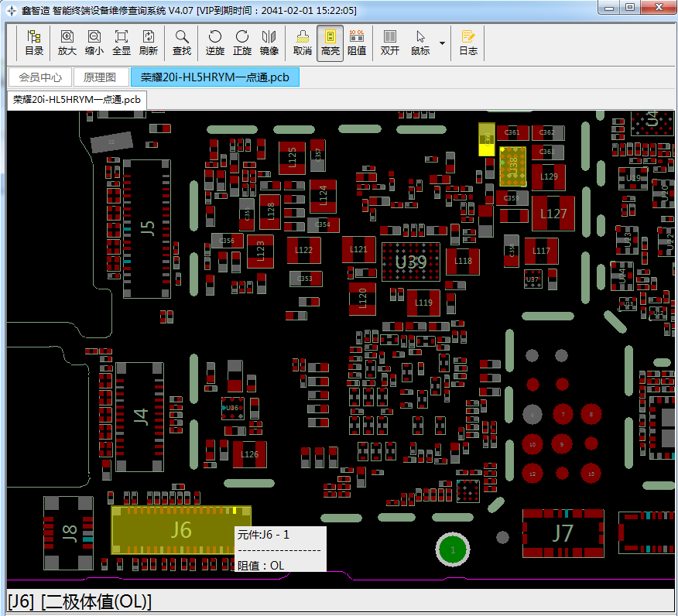Open the 日志 log tool

pyautogui.click(x=468, y=43)
